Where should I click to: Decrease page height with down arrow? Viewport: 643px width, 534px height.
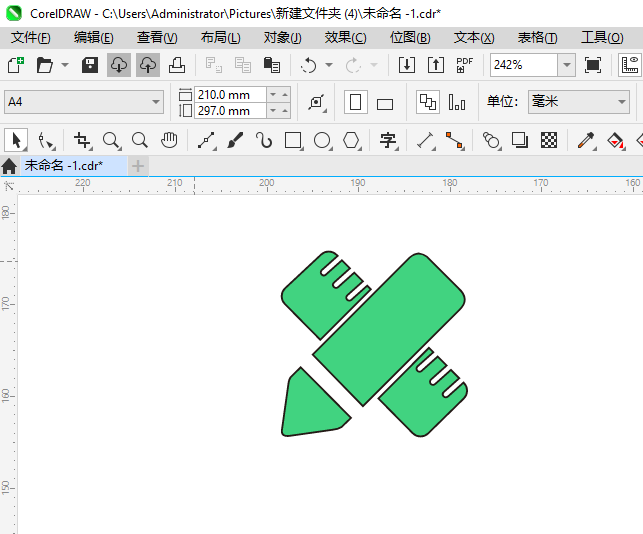273,111
